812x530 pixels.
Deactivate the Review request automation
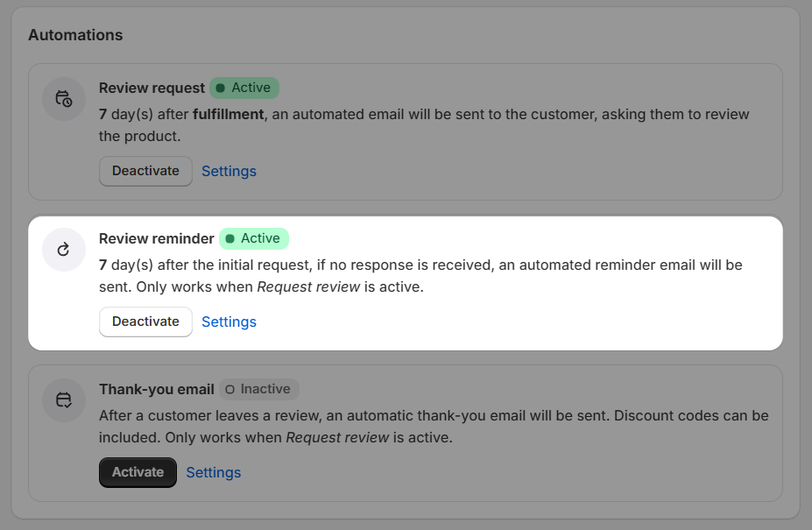coord(145,171)
